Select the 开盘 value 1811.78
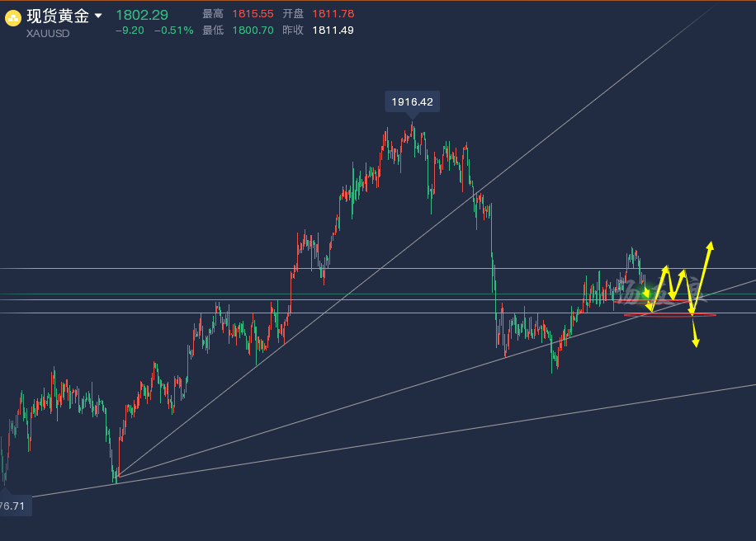 point(333,14)
